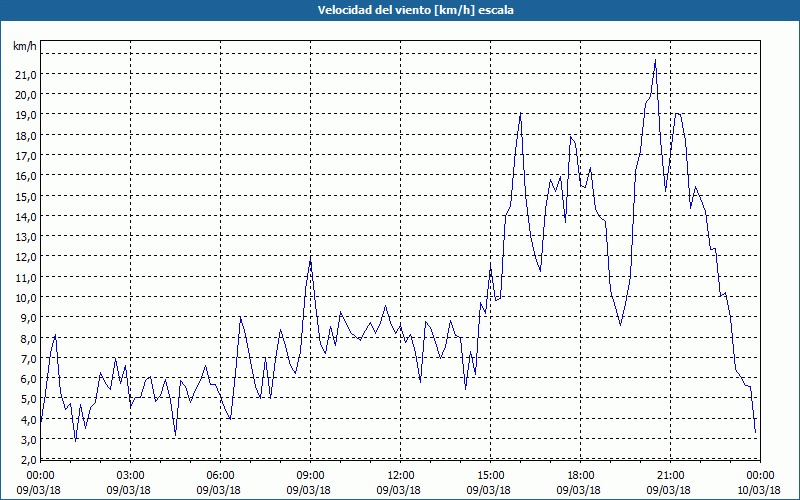The width and height of the screenshot is (800, 500).
Task: Select the '21:00' time label
Action: (x=670, y=476)
